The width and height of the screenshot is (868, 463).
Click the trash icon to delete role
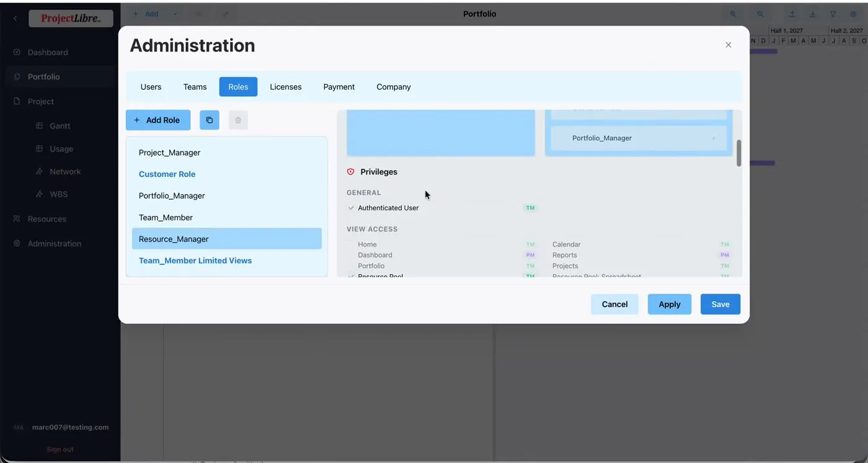[x=238, y=120]
